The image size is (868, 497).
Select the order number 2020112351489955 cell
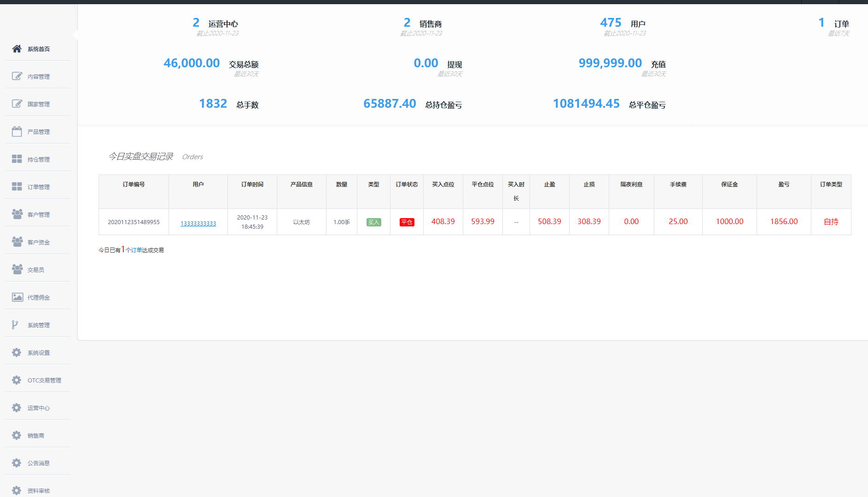coord(134,222)
